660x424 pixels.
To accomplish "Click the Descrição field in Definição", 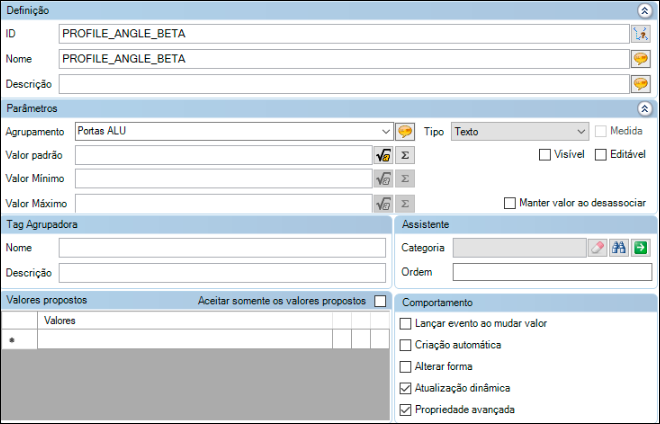I will coord(344,84).
